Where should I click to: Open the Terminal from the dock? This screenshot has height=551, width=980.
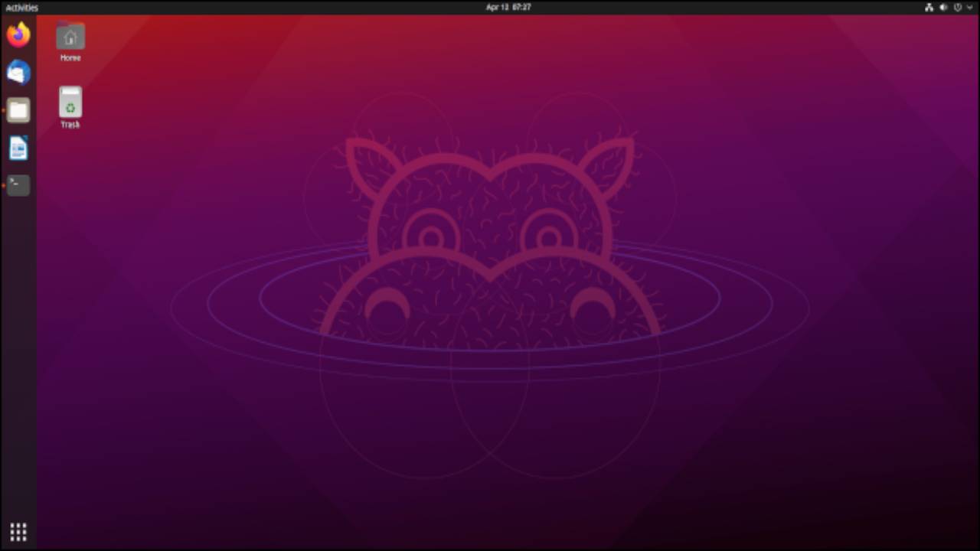point(18,185)
